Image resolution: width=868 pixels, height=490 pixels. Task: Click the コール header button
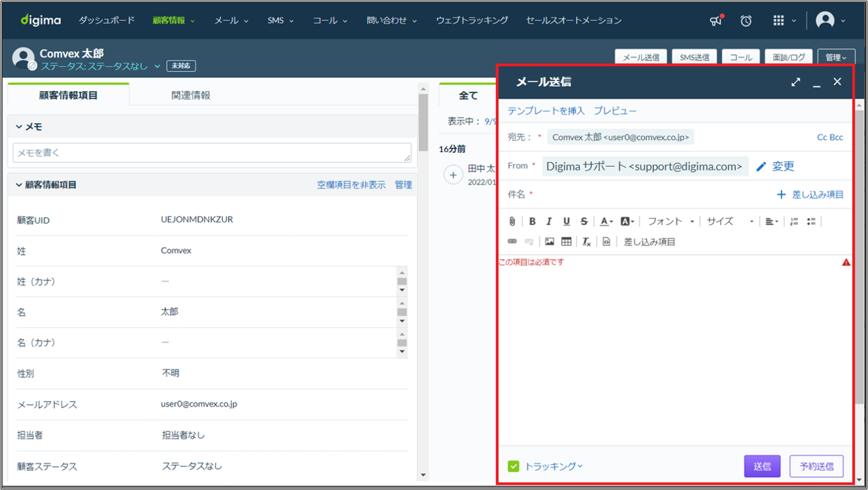pyautogui.click(x=741, y=57)
